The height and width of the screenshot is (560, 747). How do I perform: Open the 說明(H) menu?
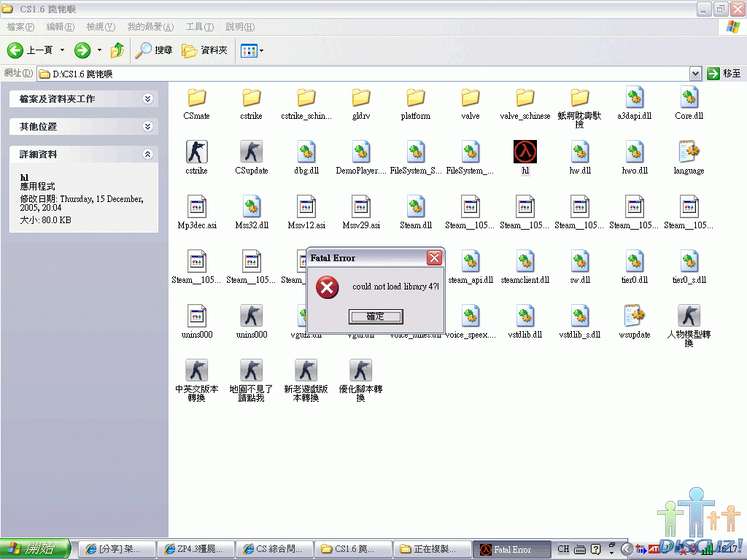[x=240, y=27]
